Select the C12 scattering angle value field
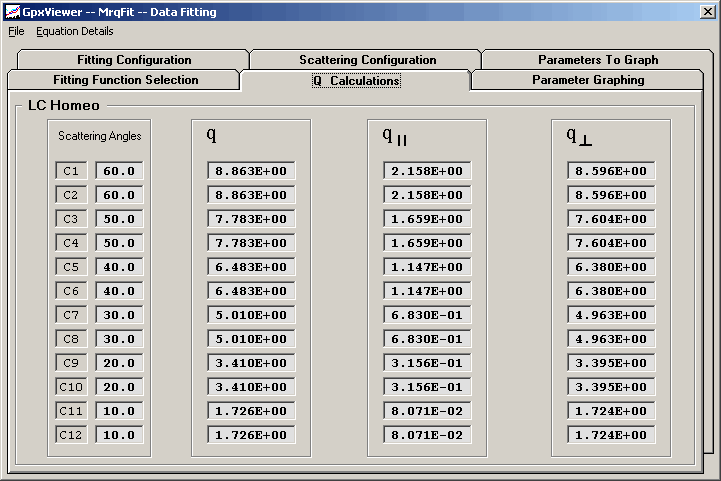This screenshot has height=481, width=721. pos(119,435)
